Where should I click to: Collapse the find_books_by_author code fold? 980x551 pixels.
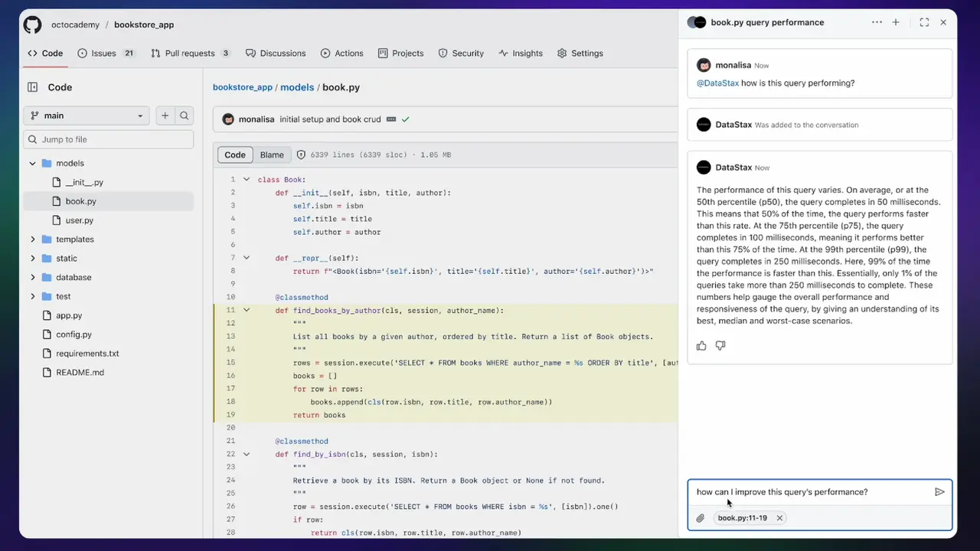coord(246,310)
